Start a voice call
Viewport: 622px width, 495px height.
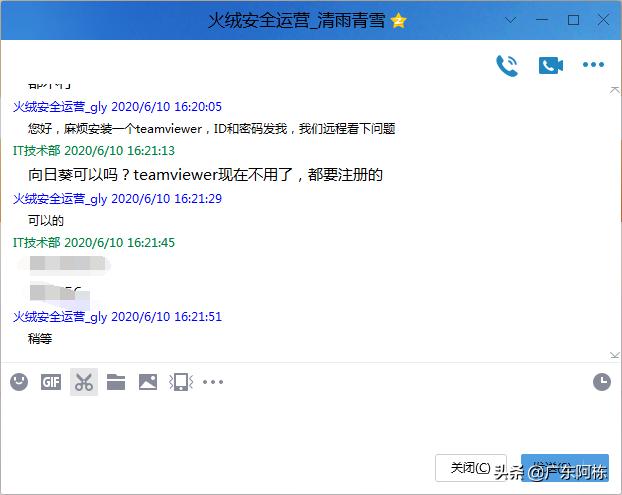click(507, 65)
